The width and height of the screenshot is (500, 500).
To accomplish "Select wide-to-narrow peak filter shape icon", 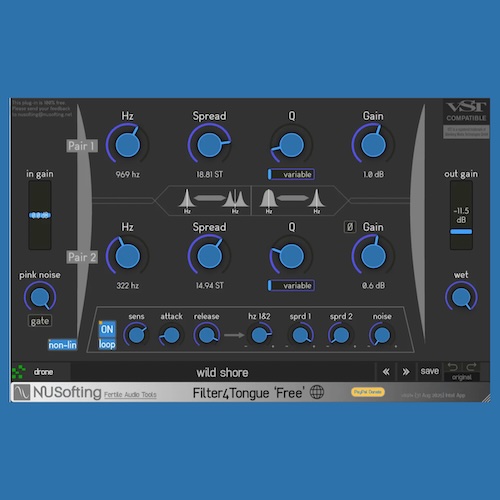I will click(x=292, y=201).
